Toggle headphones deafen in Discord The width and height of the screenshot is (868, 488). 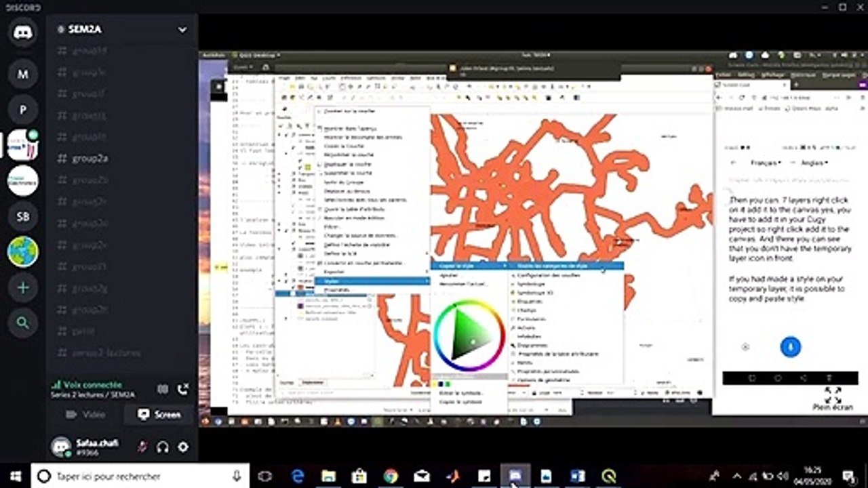point(163,447)
